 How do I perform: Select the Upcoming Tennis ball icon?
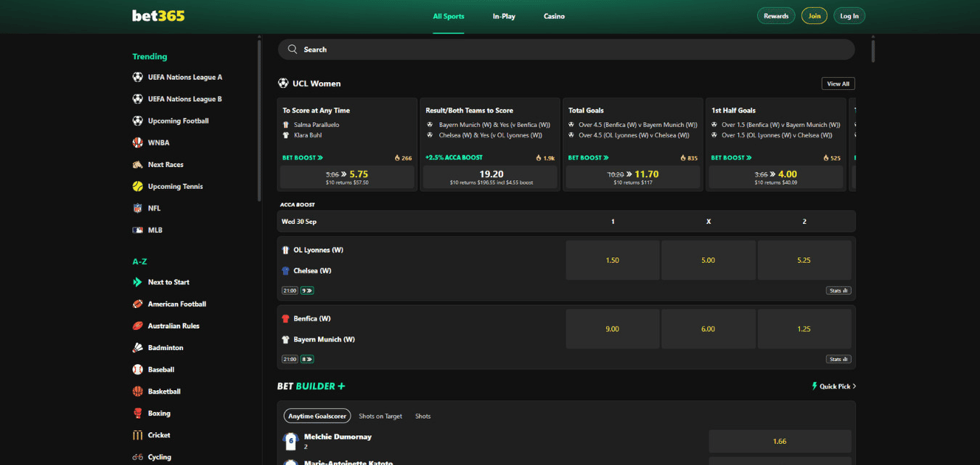click(137, 186)
